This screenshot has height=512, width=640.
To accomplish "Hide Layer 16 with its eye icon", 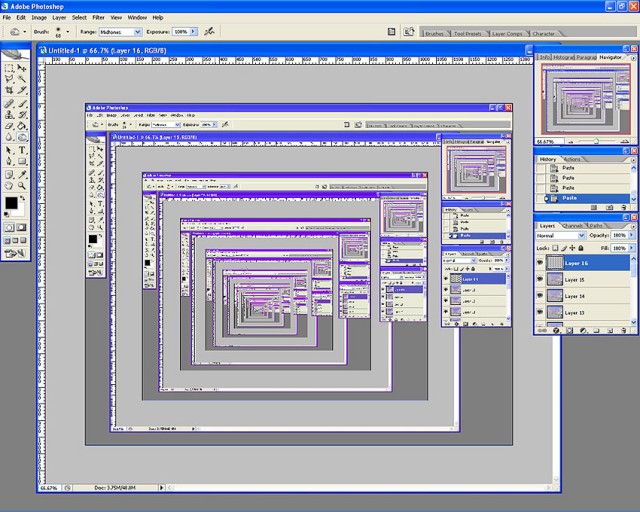I will [x=540, y=263].
